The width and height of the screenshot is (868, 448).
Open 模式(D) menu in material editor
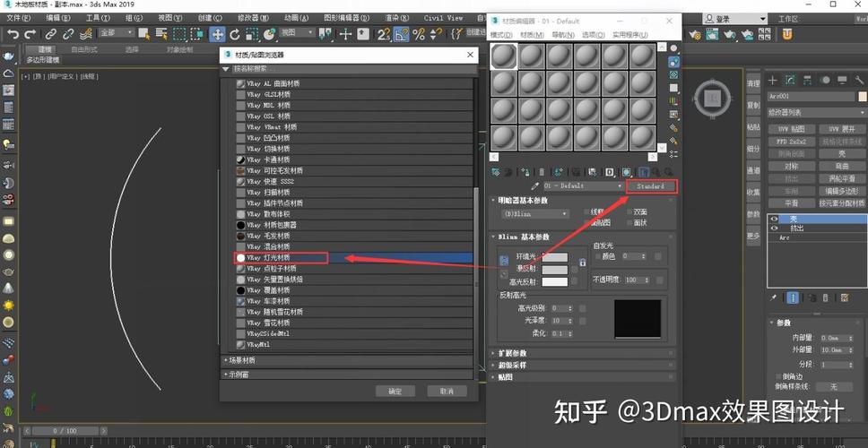tap(501, 35)
